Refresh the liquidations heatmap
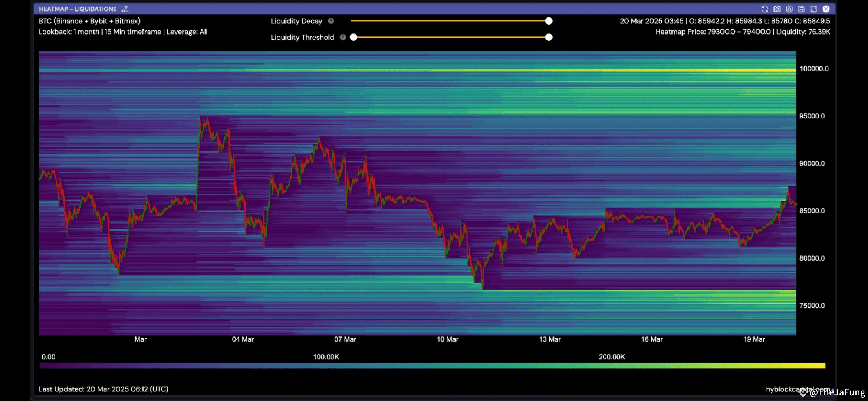 (765, 9)
